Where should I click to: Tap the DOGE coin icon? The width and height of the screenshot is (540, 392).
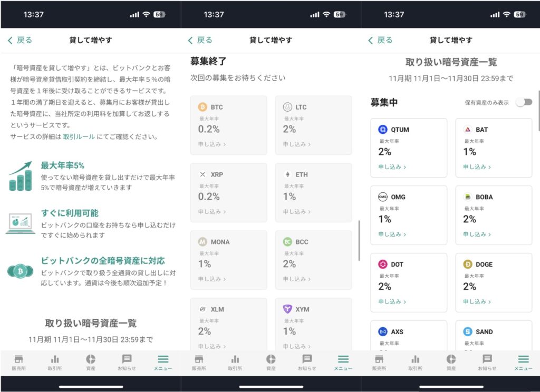point(468,264)
